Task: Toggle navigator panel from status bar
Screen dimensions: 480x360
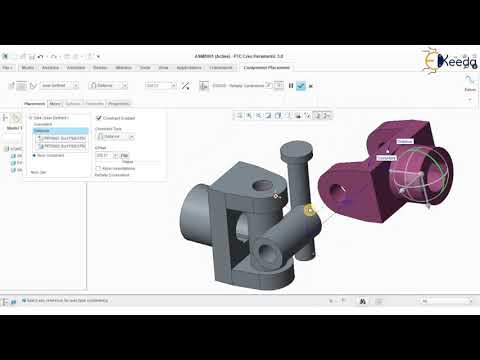Action: click(x=5, y=301)
